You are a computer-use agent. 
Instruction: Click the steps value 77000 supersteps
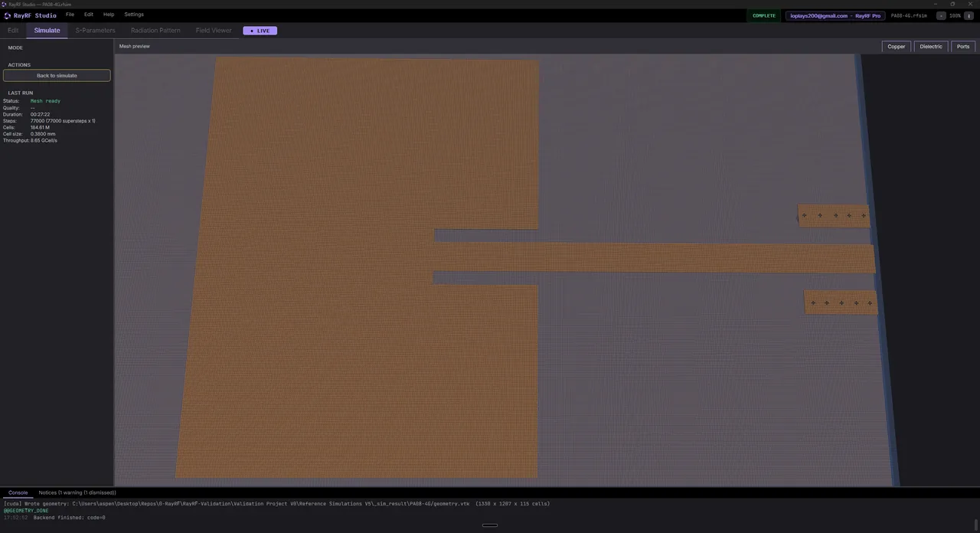(x=63, y=121)
